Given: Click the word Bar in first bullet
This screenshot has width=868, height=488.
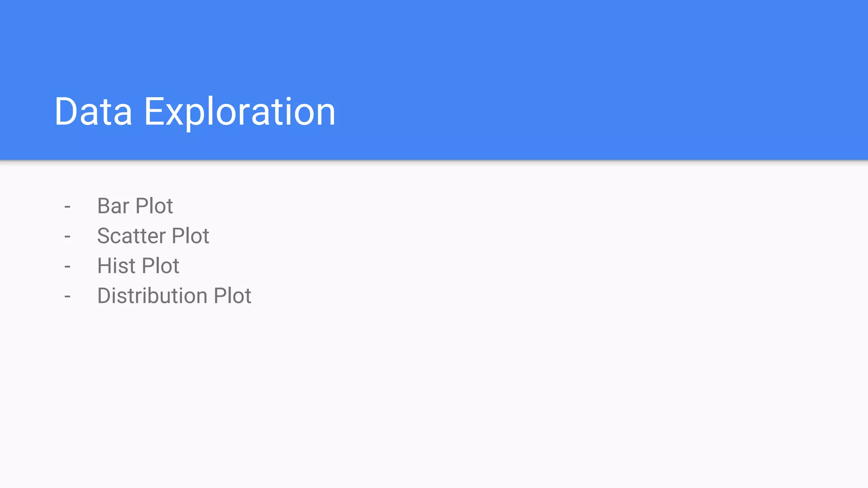Looking at the screenshot, I should [113, 206].
